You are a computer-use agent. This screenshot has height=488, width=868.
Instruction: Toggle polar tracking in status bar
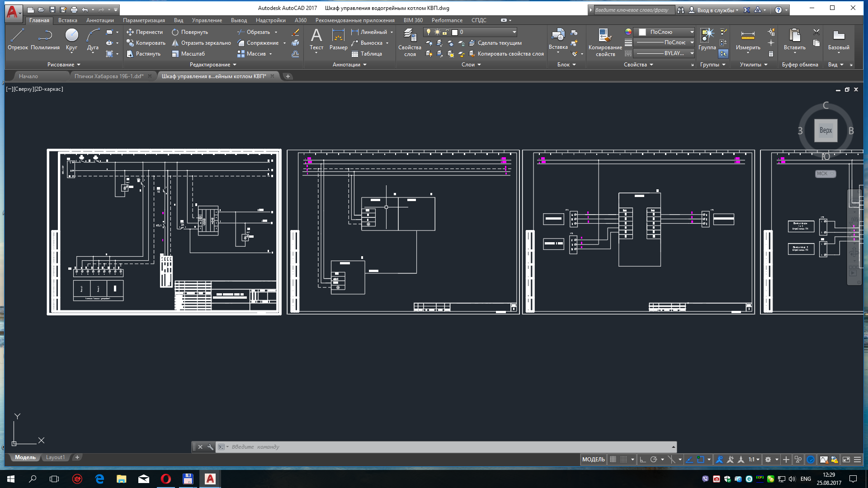click(x=654, y=460)
